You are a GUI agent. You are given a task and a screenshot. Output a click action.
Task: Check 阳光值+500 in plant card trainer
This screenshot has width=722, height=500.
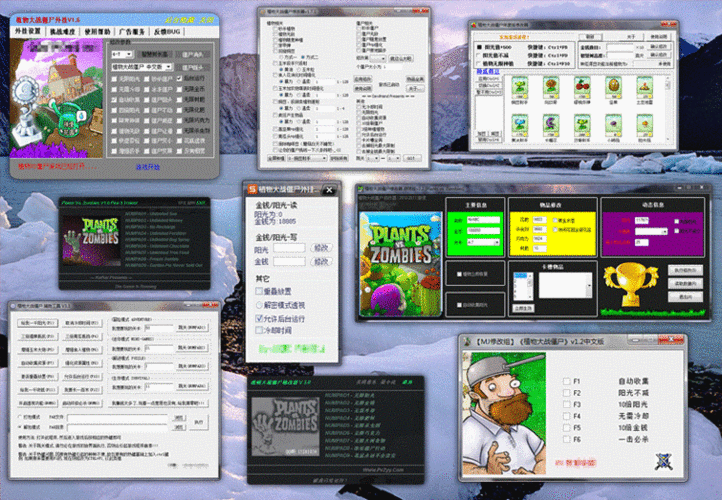pyautogui.click(x=479, y=47)
